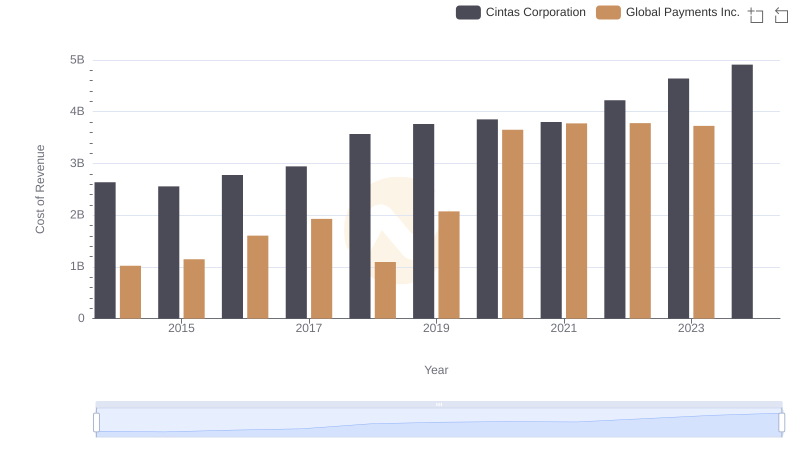This screenshot has width=800, height=461.
Task: Click the Global Payments bar for 2021
Action: (577, 221)
